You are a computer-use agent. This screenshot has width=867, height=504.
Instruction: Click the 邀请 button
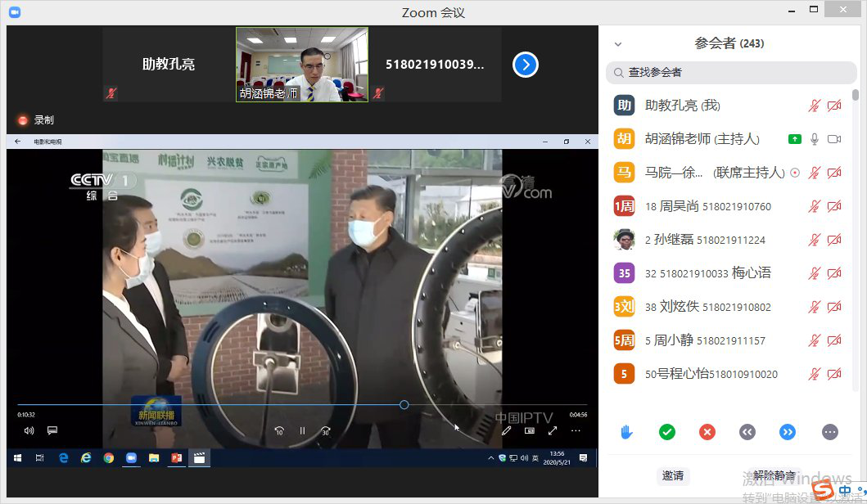point(673,475)
